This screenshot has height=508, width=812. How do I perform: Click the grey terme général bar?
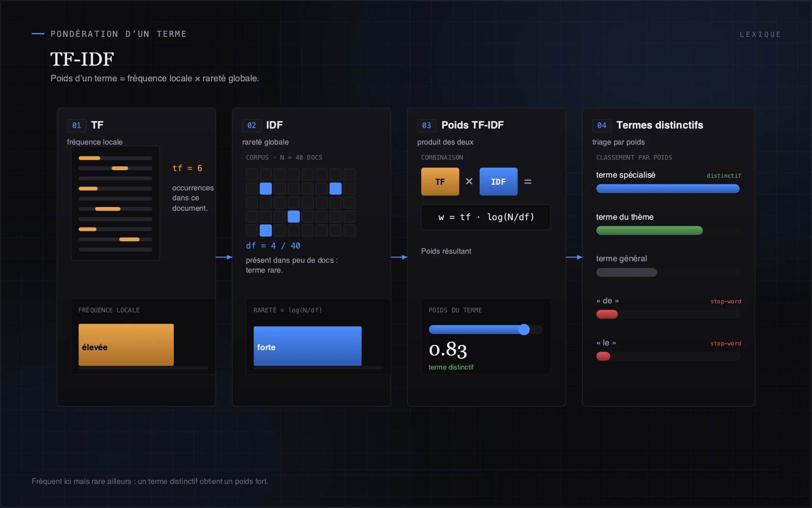pyautogui.click(x=626, y=272)
